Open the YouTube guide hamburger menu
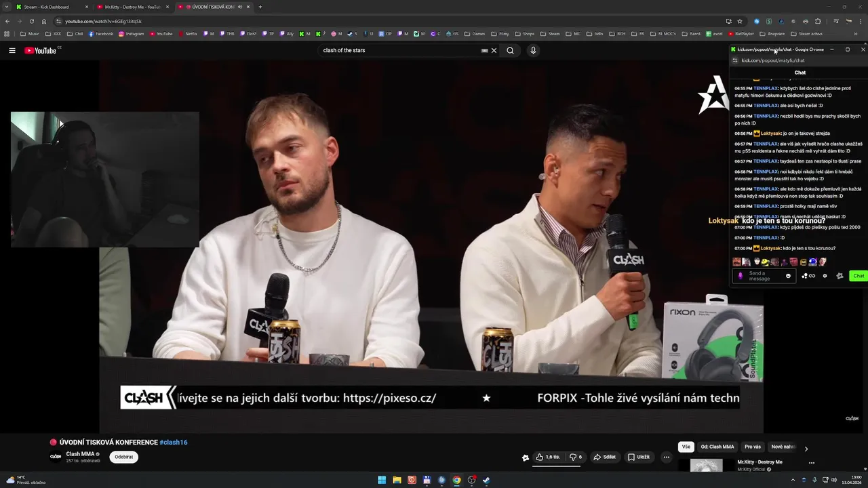Image resolution: width=868 pixels, height=488 pixels. tap(12, 50)
